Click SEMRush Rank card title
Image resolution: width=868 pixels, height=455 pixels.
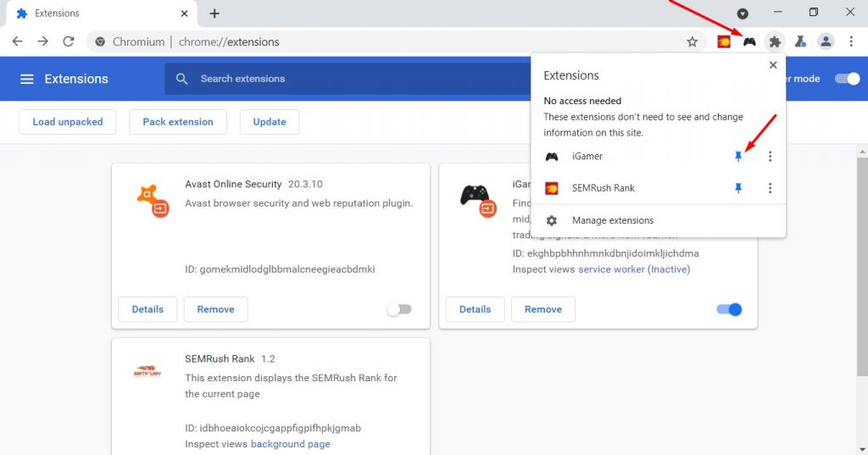point(220,358)
